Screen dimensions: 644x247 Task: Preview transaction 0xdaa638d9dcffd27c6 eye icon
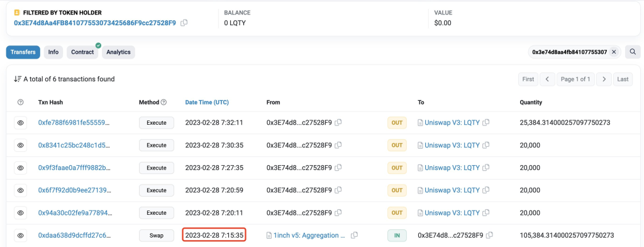21,236
